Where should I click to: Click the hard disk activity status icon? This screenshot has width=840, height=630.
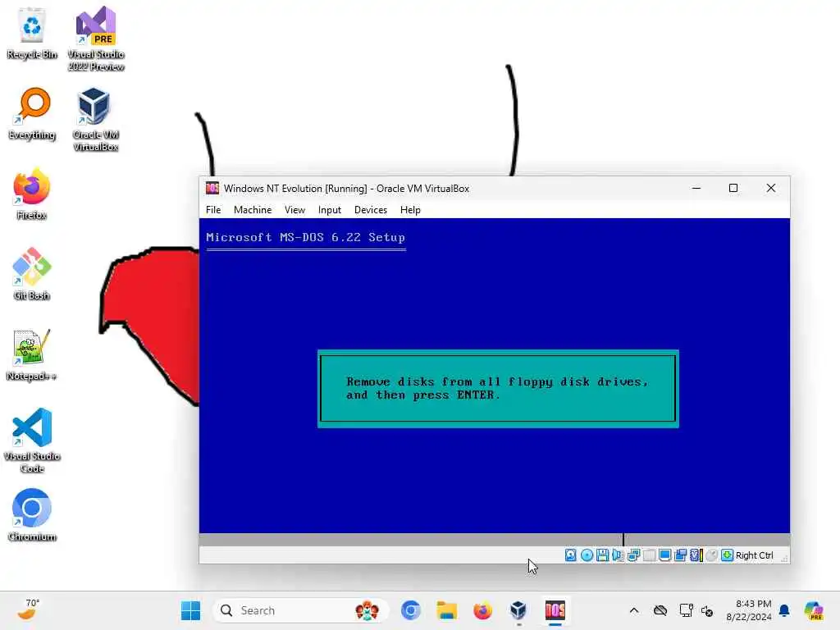point(571,555)
